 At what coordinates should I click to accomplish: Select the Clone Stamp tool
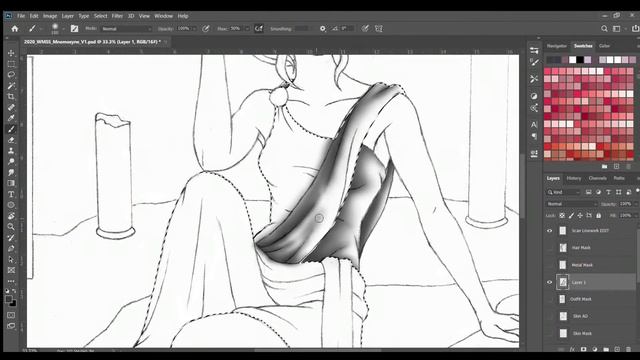(x=11, y=151)
